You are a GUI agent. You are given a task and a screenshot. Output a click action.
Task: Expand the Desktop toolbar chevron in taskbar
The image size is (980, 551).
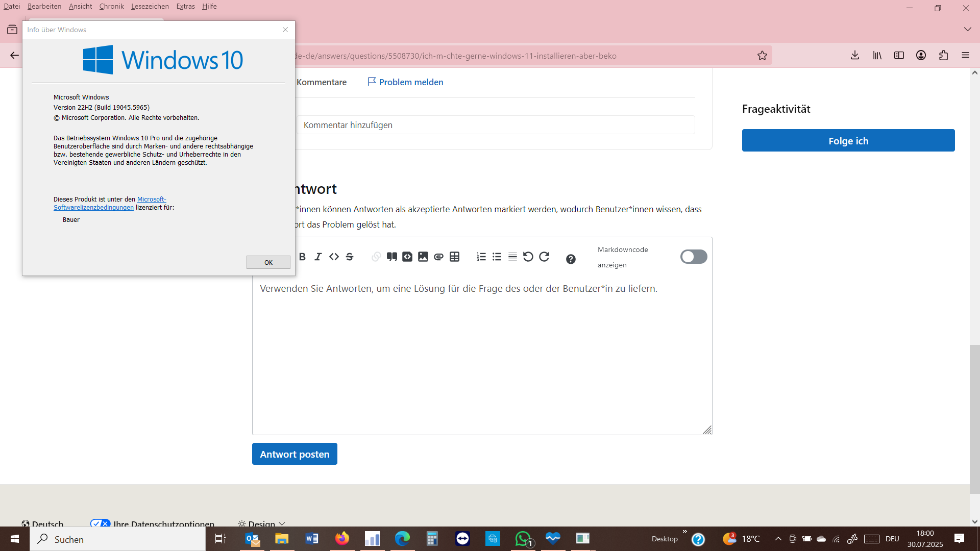(685, 532)
